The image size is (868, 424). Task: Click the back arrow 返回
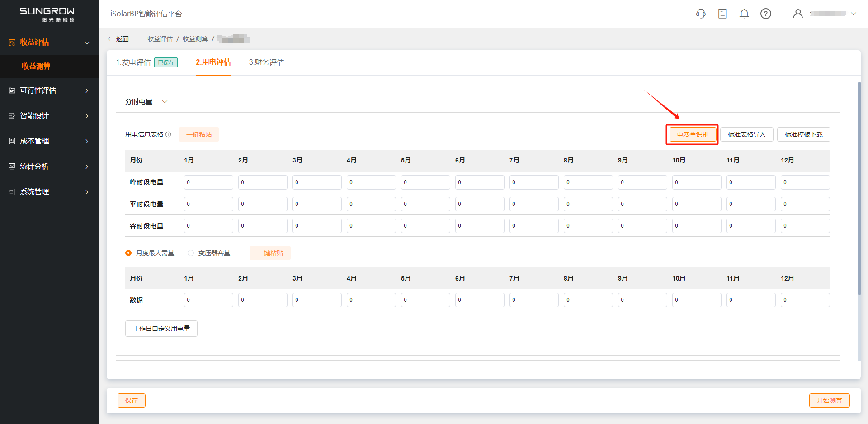[118, 39]
